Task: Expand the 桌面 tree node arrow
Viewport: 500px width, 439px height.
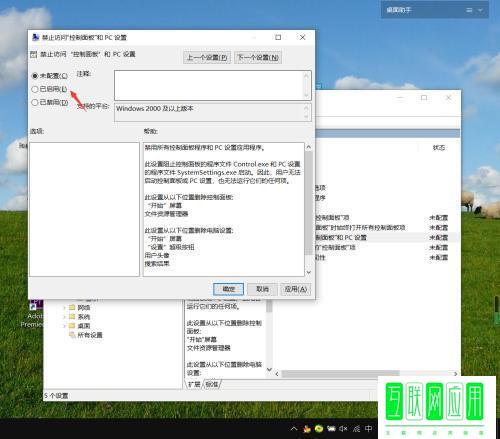Action: (64, 326)
